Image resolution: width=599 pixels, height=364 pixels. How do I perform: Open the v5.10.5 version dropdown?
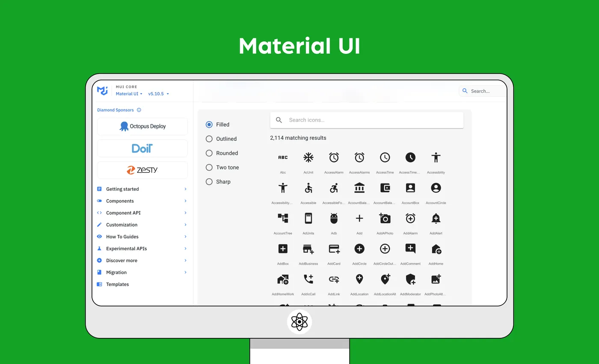point(158,94)
